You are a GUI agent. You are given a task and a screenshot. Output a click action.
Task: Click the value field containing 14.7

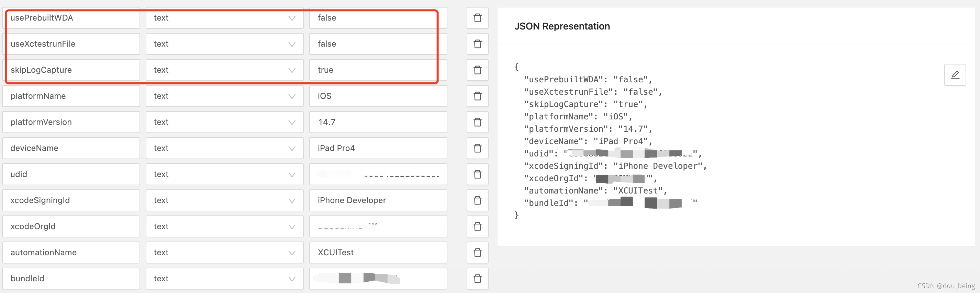tap(378, 122)
